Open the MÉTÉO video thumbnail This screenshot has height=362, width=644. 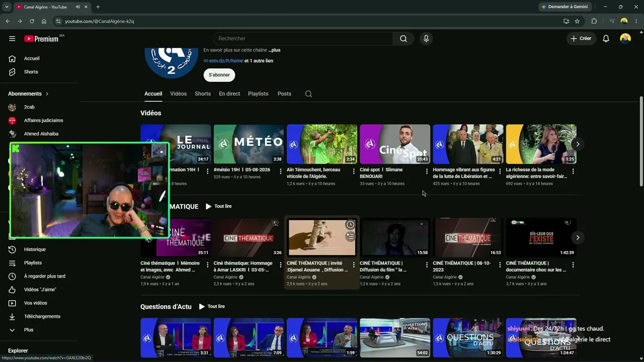(249, 144)
